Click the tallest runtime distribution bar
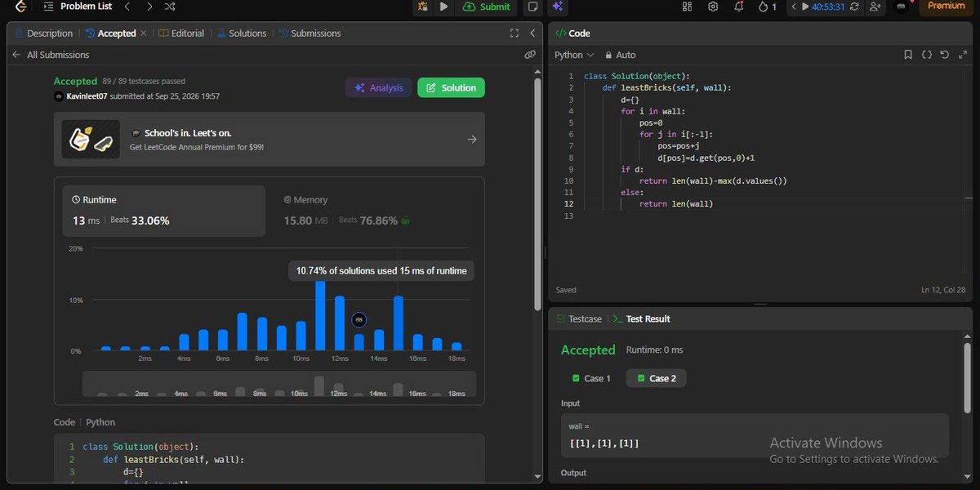 [320, 316]
